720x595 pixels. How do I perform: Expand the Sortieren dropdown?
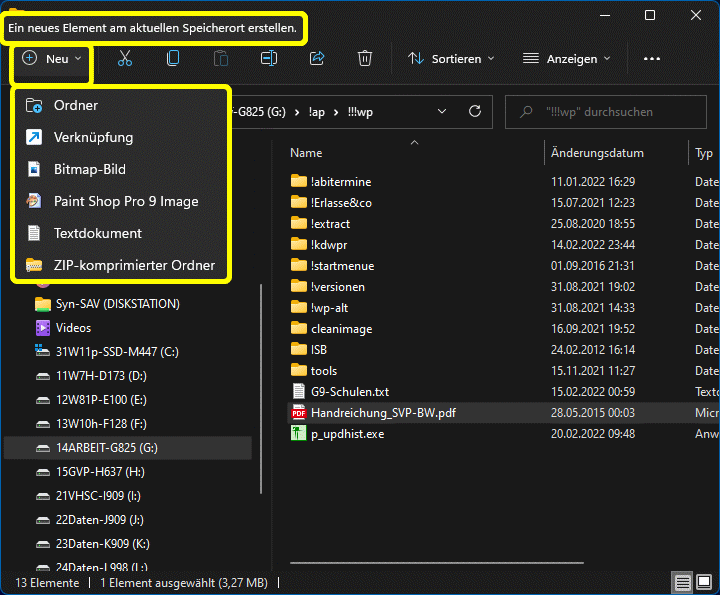[451, 59]
